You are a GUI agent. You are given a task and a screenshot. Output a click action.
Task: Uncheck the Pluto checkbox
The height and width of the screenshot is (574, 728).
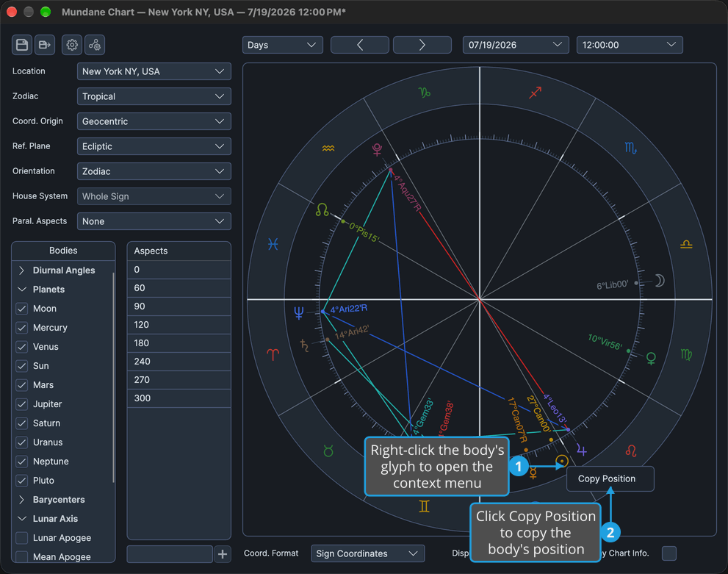tap(22, 481)
